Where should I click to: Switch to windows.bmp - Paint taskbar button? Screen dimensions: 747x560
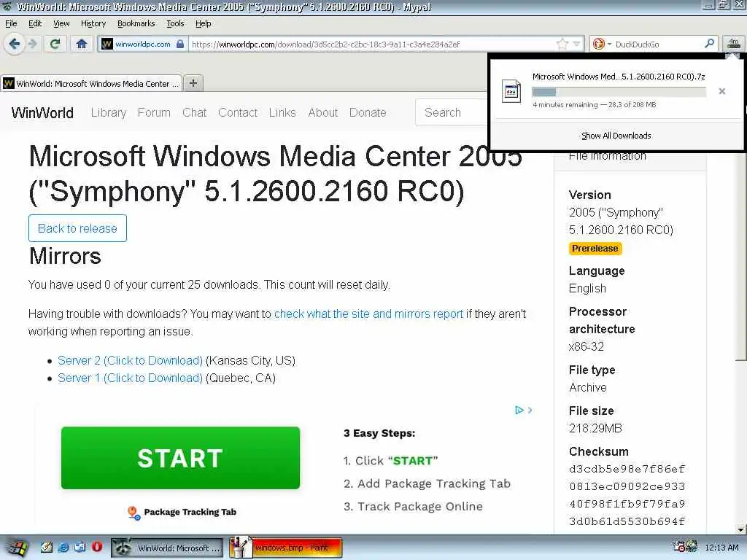[x=286, y=548]
